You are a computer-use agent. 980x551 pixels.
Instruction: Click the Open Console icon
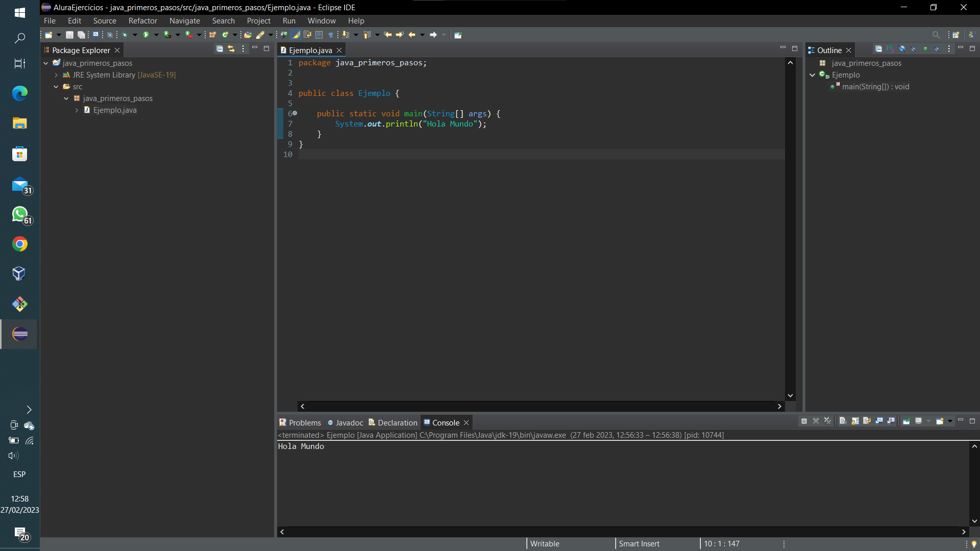click(940, 421)
